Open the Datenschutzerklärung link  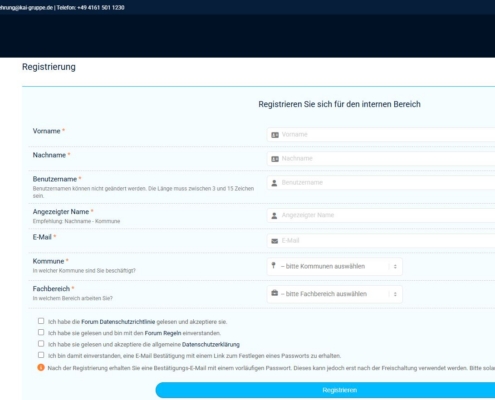[211, 345]
